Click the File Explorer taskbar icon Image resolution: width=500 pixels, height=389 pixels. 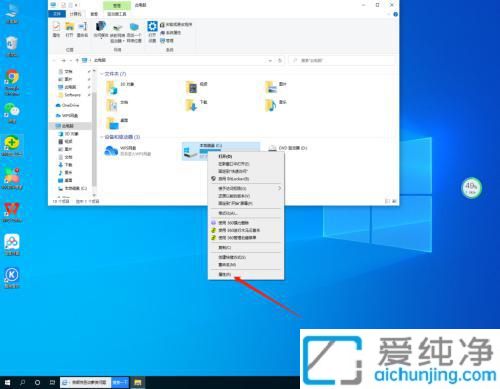pyautogui.click(x=138, y=382)
